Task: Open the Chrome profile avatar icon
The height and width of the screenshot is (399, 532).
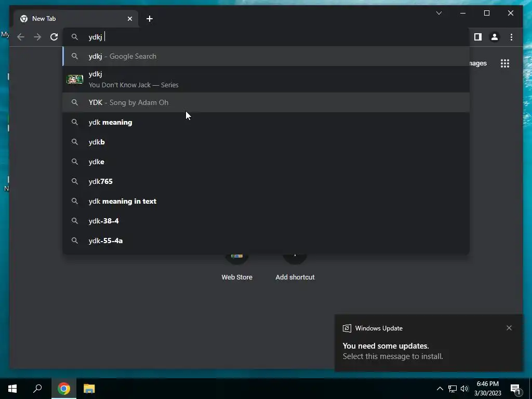Action: [495, 37]
